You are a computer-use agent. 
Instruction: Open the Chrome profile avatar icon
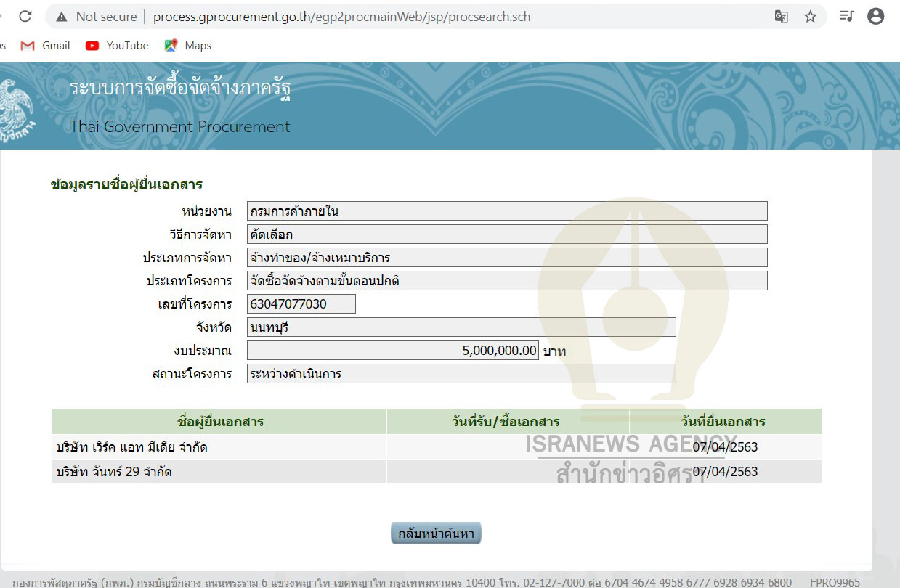pyautogui.click(x=875, y=16)
